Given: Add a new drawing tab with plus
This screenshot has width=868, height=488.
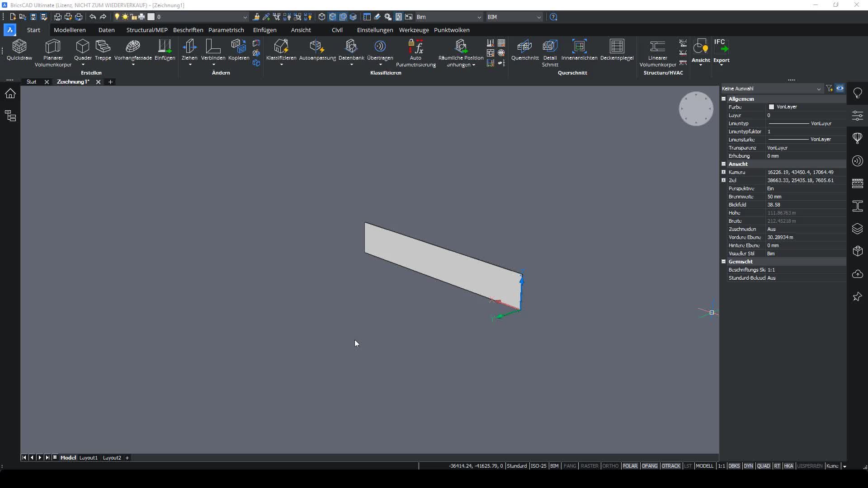Looking at the screenshot, I should 110,82.
